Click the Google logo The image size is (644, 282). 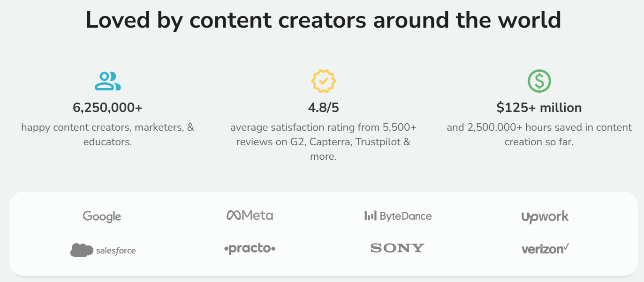[102, 216]
